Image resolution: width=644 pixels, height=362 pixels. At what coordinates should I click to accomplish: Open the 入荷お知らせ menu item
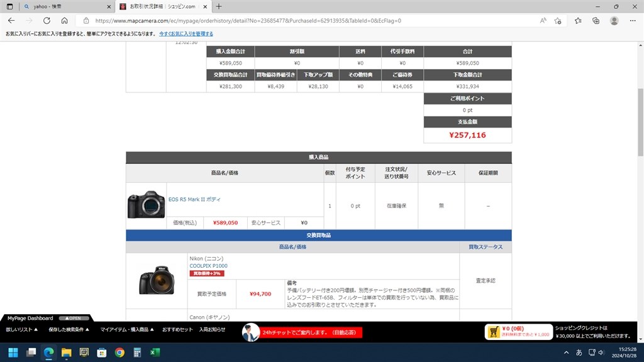[x=212, y=329]
